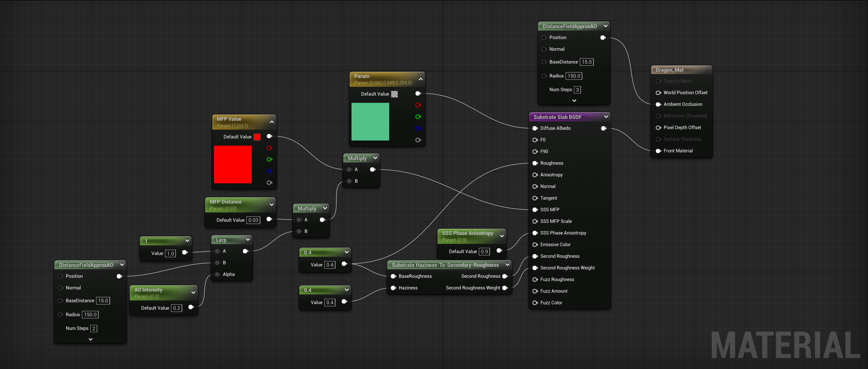Image resolution: width=868 pixels, height=369 pixels.
Task: Select the lower Multiply node title
Action: coord(307,209)
